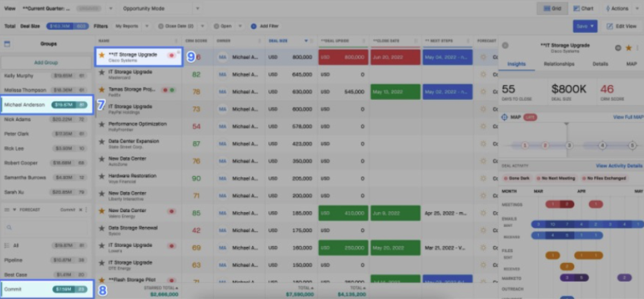Expand the Open filter dropdown arrow

pos(240,26)
